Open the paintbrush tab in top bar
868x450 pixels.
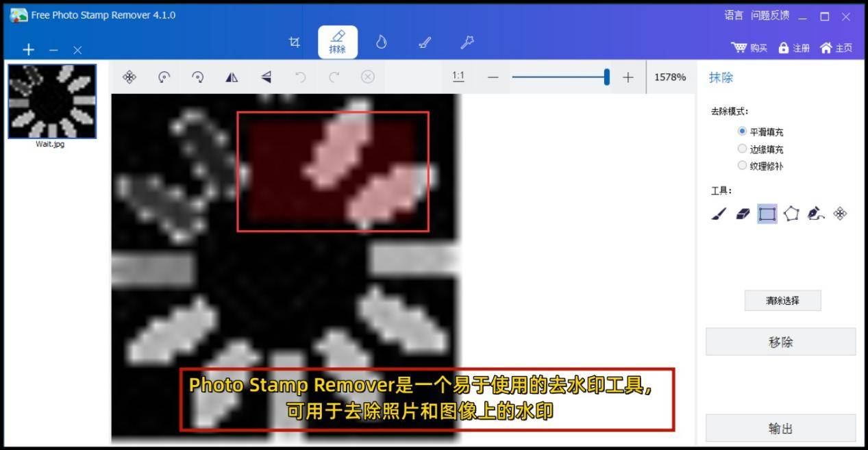point(425,42)
